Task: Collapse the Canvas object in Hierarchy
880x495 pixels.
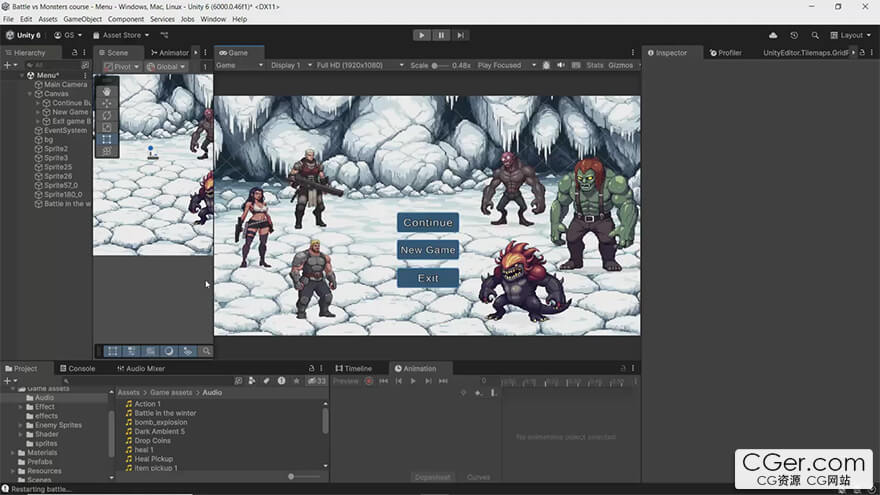Action: [30, 94]
